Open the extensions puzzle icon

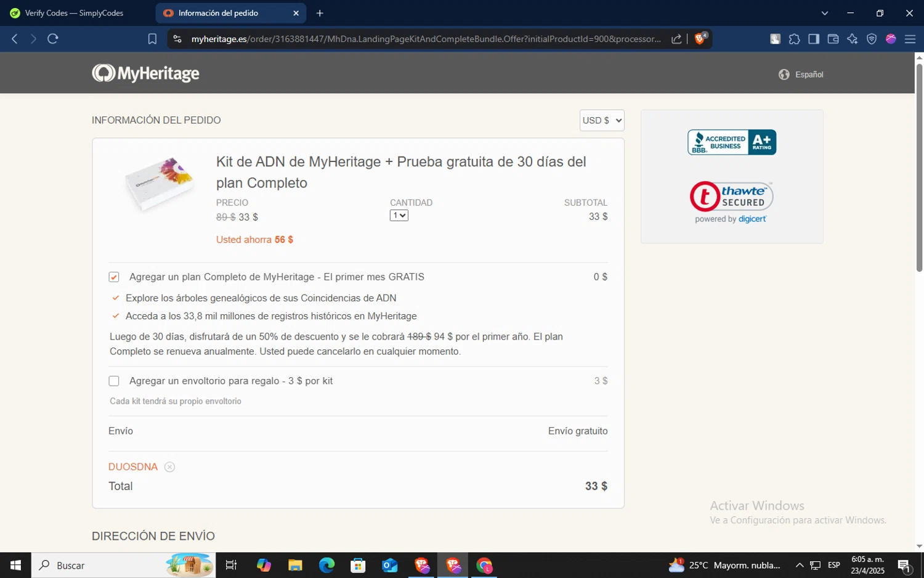point(795,39)
